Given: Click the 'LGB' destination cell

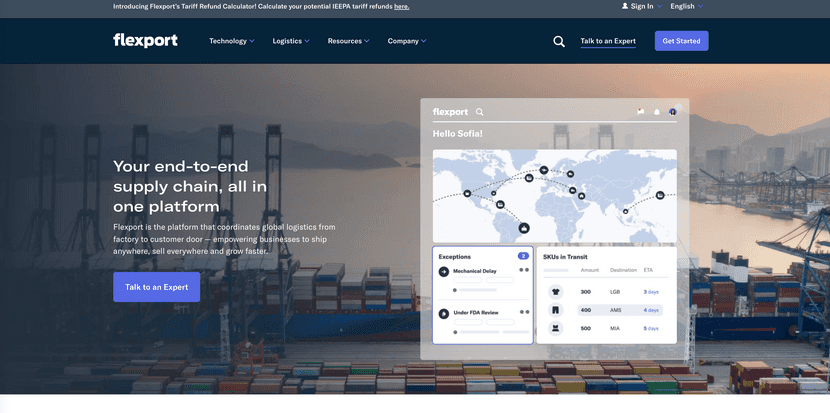Looking at the screenshot, I should [x=615, y=292].
